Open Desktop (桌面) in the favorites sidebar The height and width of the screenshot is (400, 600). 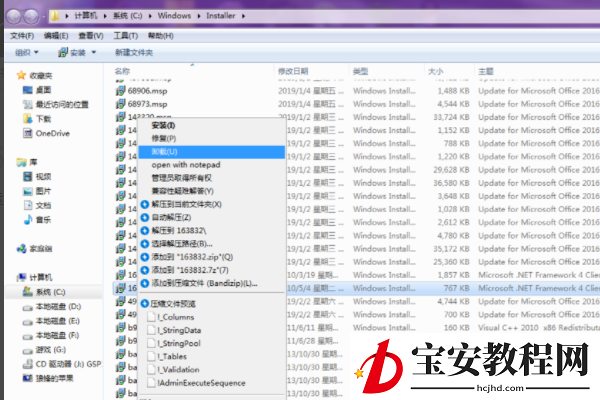pos(37,90)
